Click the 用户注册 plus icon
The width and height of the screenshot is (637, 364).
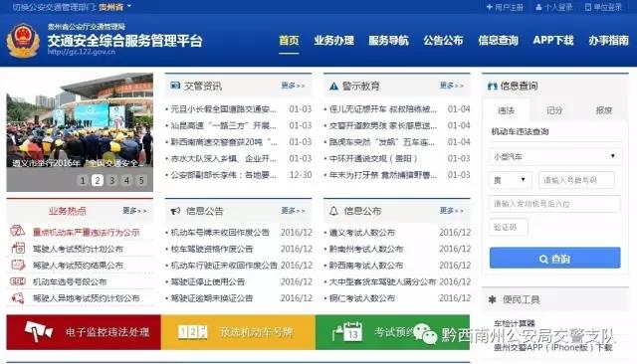(489, 7)
